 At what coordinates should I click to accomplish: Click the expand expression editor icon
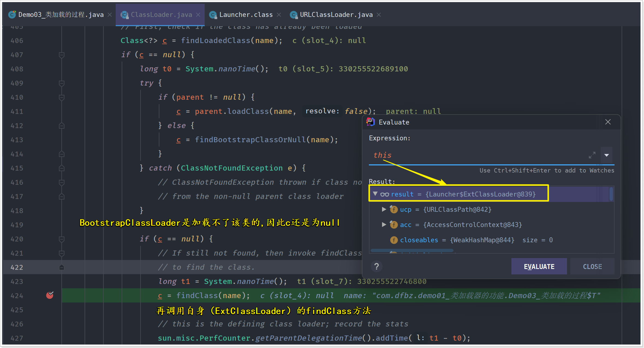[x=592, y=155]
